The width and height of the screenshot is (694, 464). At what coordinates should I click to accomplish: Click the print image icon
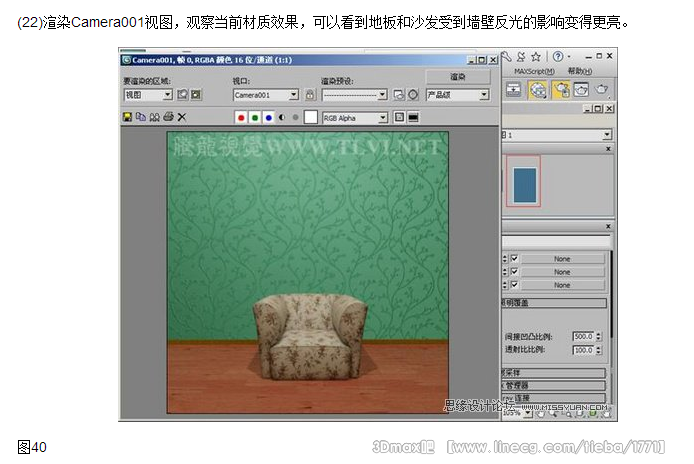[x=168, y=117]
